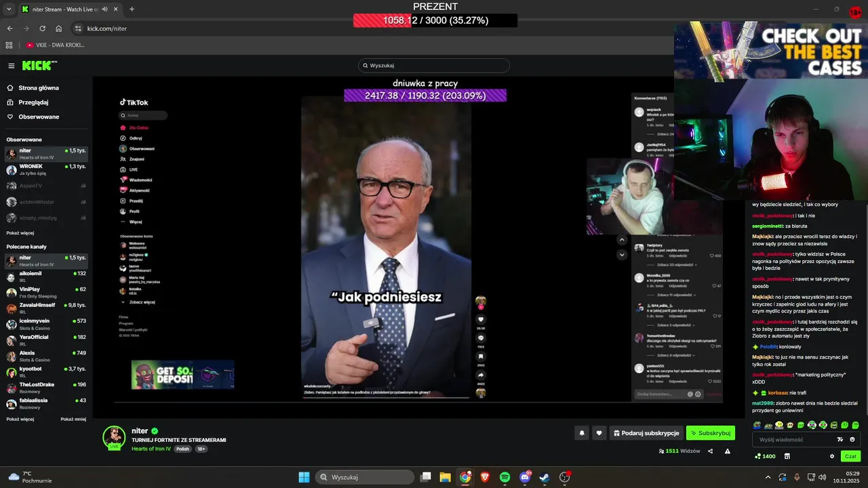The width and height of the screenshot is (868, 488).
Task: Report stream with warning triangle icon
Action: pos(728,451)
